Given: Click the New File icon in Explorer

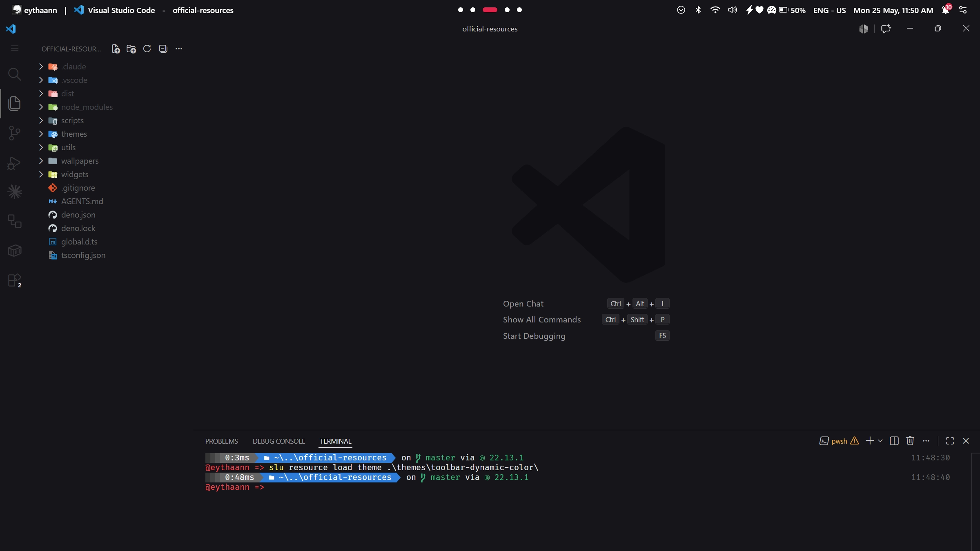Looking at the screenshot, I should pos(116,49).
